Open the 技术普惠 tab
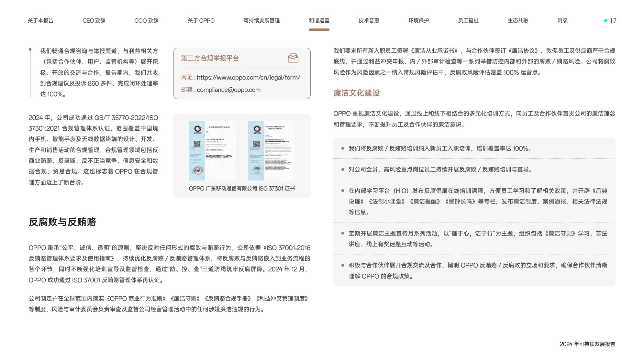Viewport: 644px width, 363px height. 369,20
